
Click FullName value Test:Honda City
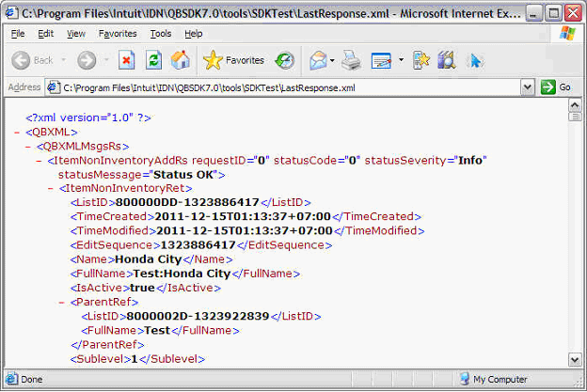pyautogui.click(x=182, y=274)
